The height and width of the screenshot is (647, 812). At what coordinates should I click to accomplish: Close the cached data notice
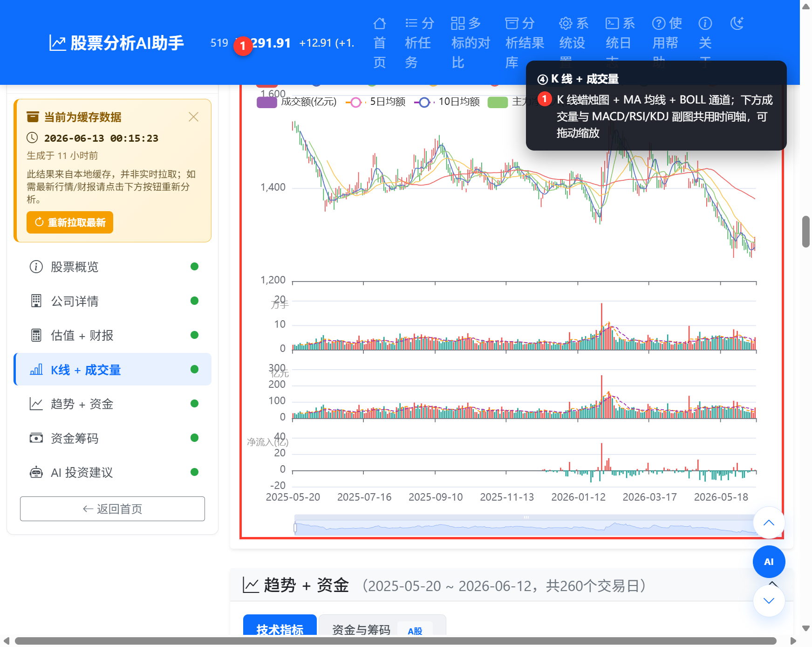tap(193, 117)
